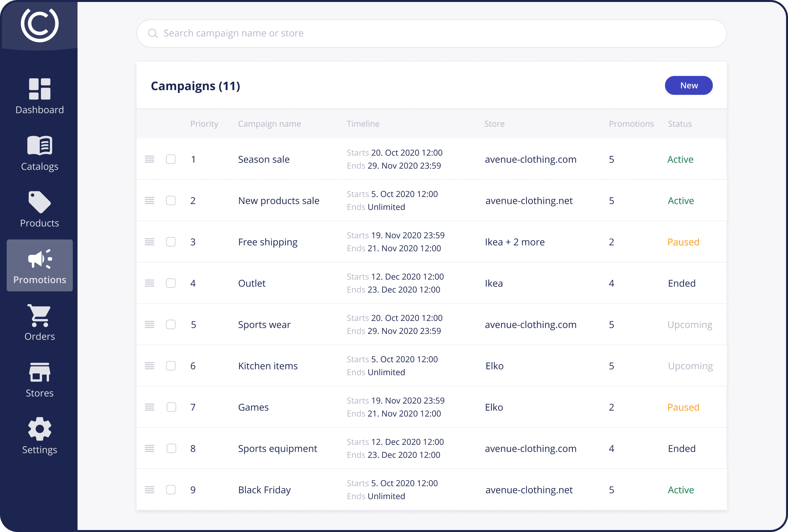Open Settings gear icon
This screenshot has width=788, height=532.
[40, 429]
